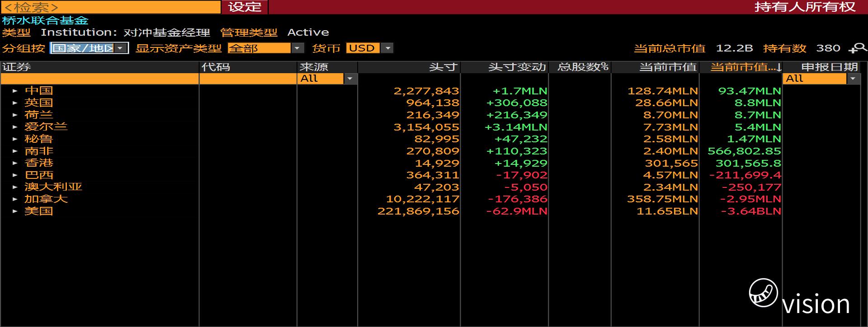Expand the 荷兰 country row
The width and height of the screenshot is (868, 327).
pyautogui.click(x=15, y=115)
